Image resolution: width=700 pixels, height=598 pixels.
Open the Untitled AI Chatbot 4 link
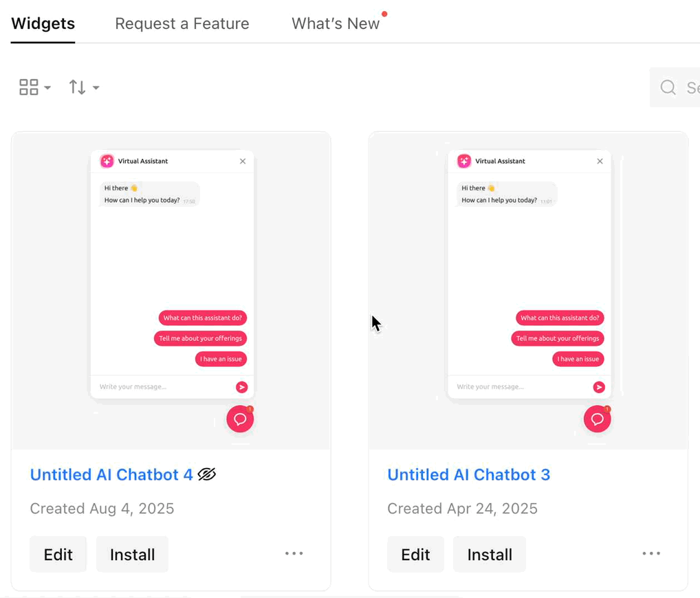coord(111,474)
